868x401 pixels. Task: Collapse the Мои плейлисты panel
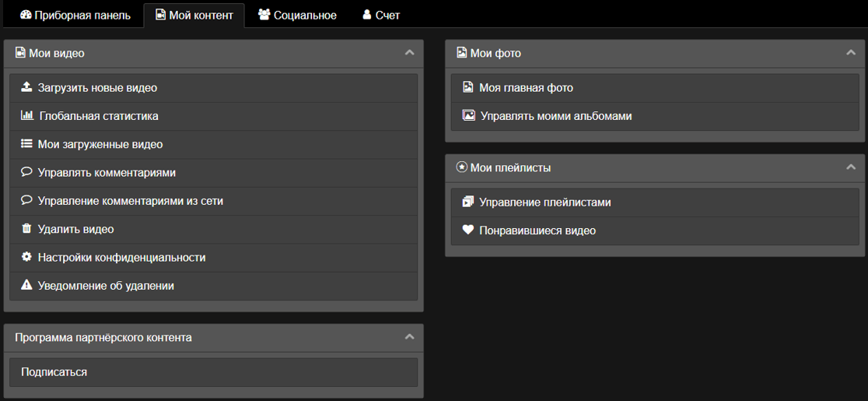[x=852, y=167]
